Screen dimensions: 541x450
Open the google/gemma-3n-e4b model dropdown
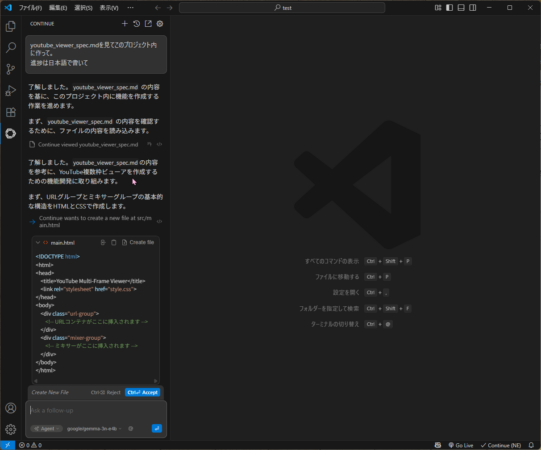tap(94, 429)
